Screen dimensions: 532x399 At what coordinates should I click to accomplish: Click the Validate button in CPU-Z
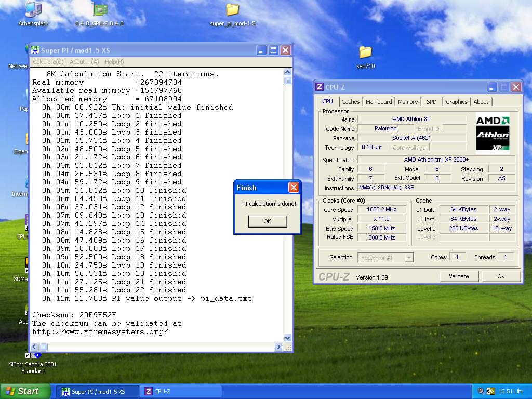(459, 276)
